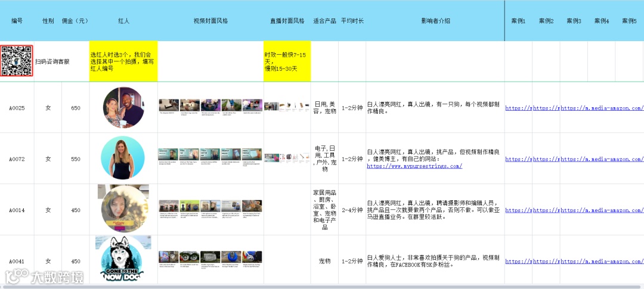Click the live cover thumbnails in row A0072
This screenshot has width=644, height=289.
(x=287, y=158)
